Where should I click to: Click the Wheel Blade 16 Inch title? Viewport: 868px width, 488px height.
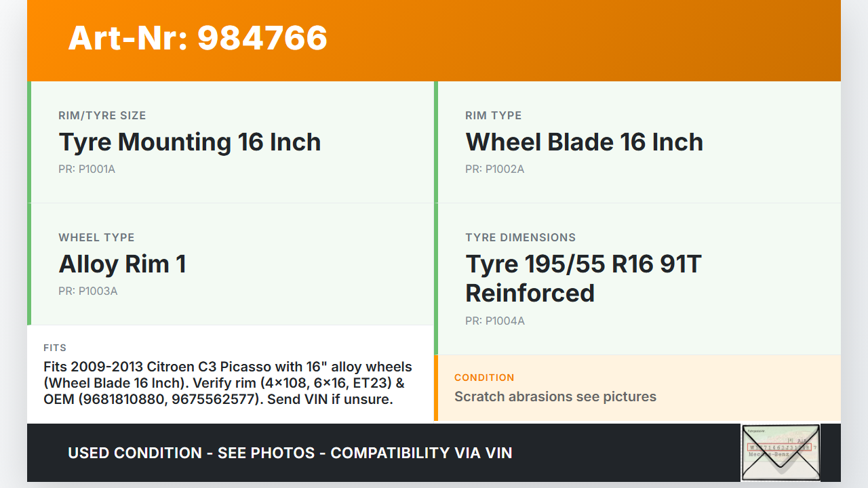click(x=584, y=142)
